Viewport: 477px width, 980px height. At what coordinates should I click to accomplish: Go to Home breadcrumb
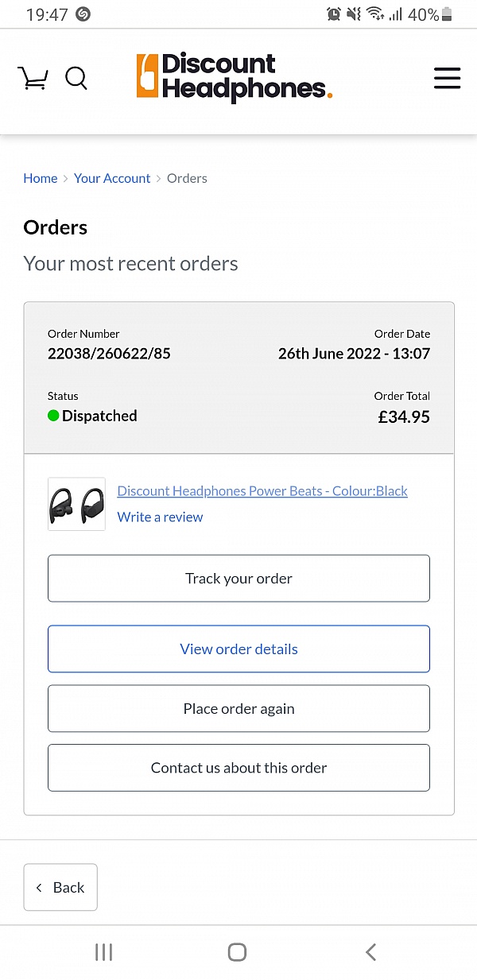tap(41, 178)
